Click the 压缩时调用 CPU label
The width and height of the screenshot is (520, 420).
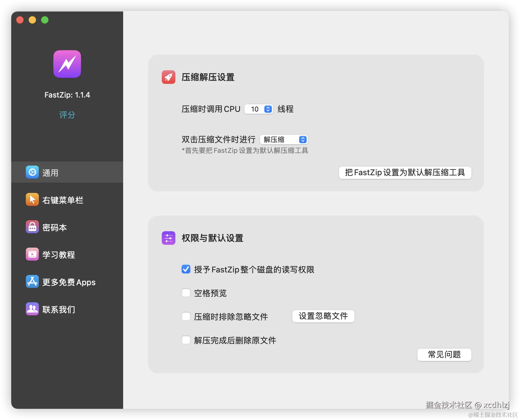(211, 109)
